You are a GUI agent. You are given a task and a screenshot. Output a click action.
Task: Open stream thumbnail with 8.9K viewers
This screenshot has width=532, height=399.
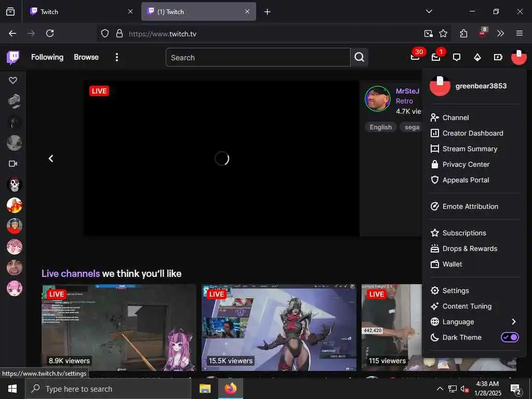119,327
